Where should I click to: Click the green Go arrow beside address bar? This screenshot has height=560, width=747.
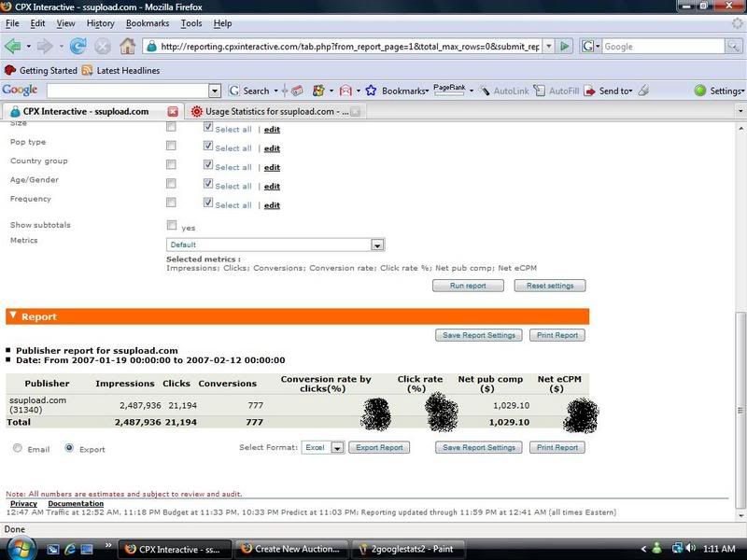(x=566, y=46)
